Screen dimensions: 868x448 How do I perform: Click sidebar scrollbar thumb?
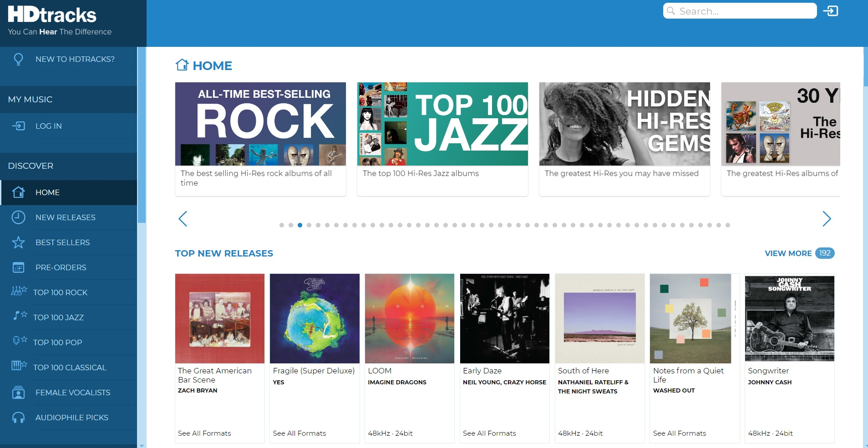click(142, 135)
